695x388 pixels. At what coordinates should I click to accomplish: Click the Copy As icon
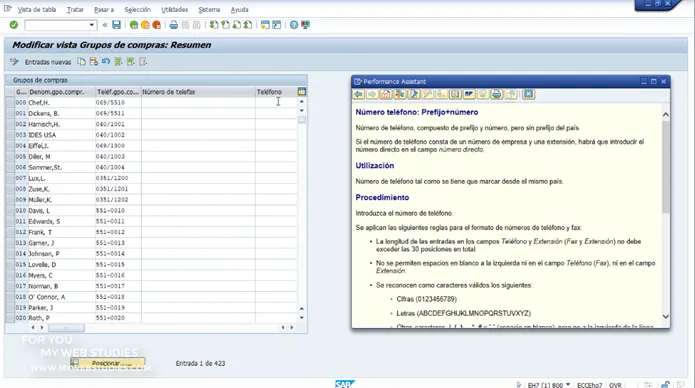(x=81, y=62)
